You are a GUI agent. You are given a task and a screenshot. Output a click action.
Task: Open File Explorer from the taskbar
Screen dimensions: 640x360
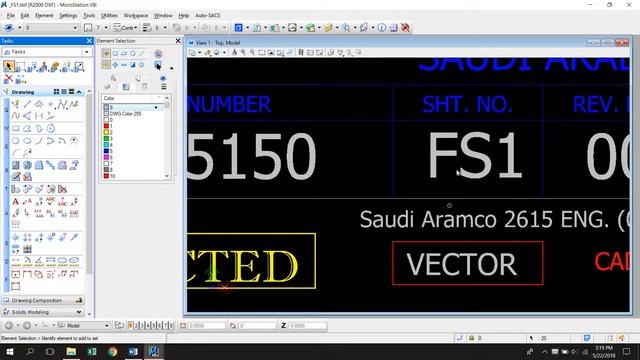[x=71, y=351]
